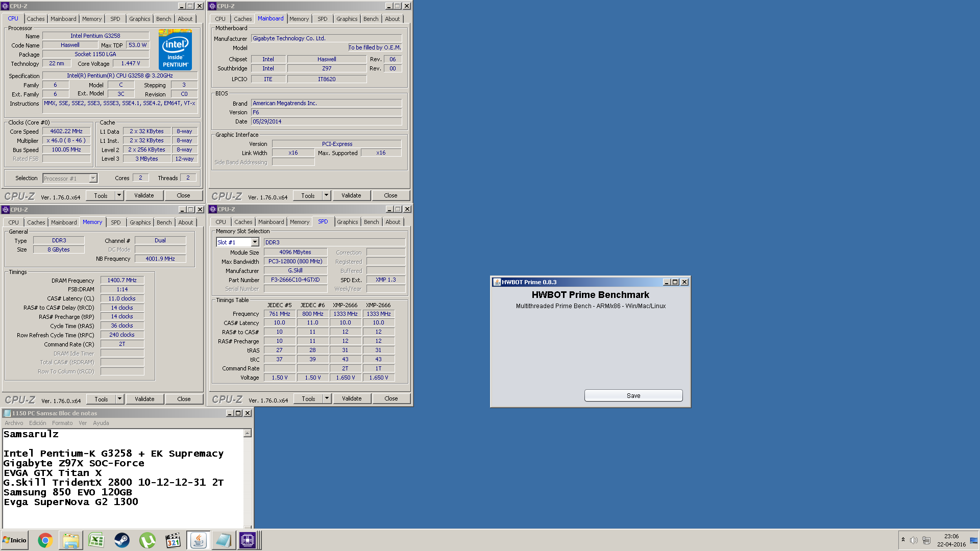Screen dimensions: 980x551
Task: Open About tab in Memory window
Action: coord(186,222)
